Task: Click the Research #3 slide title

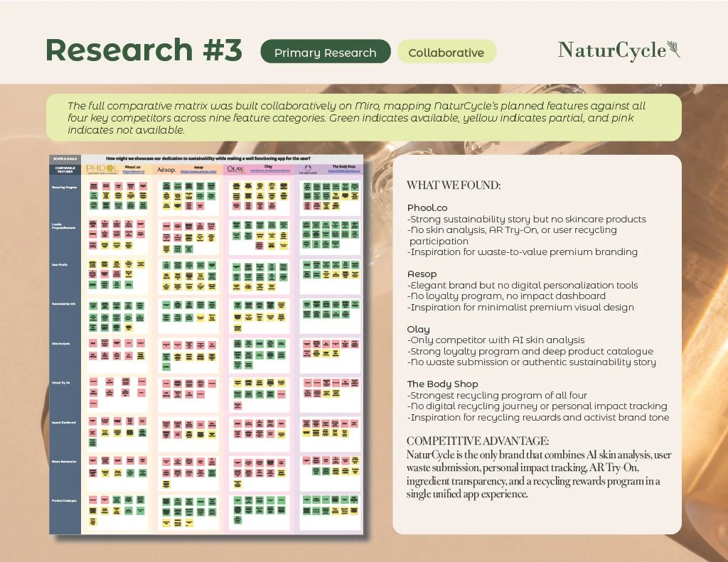Action: pos(144,50)
